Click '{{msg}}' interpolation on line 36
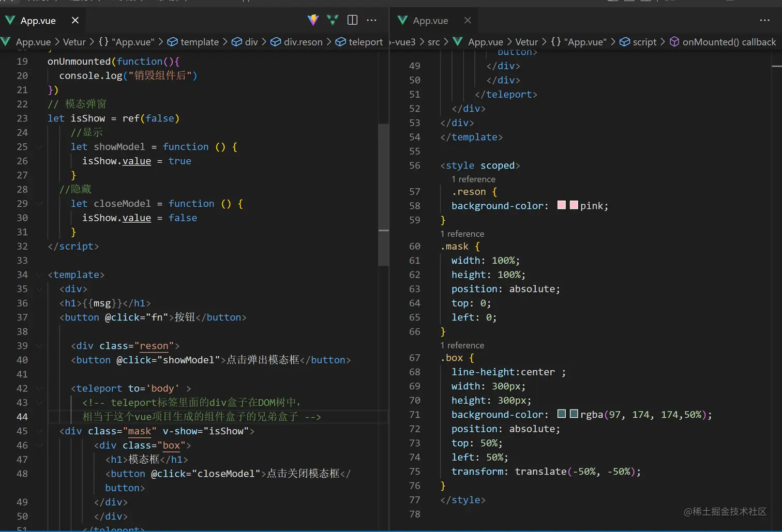Image resolution: width=782 pixels, height=532 pixels. pos(102,303)
